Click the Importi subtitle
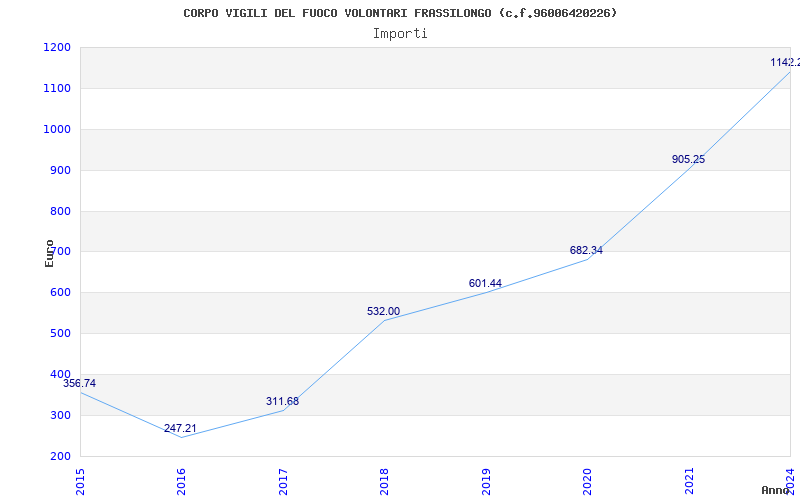 point(400,34)
